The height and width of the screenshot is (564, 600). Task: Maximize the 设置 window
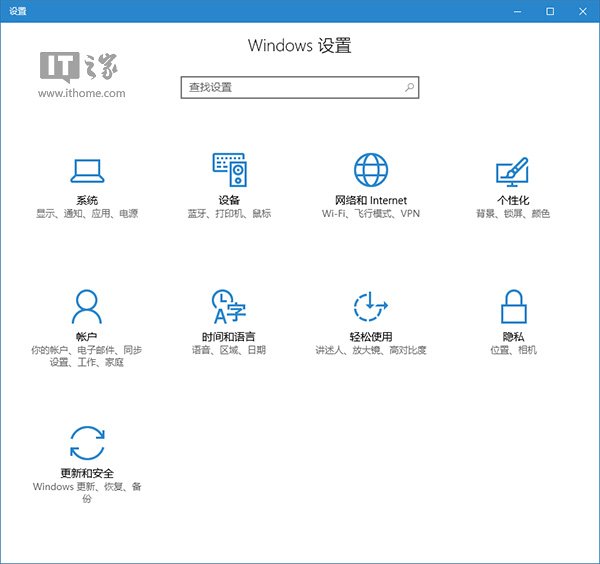[550, 11]
